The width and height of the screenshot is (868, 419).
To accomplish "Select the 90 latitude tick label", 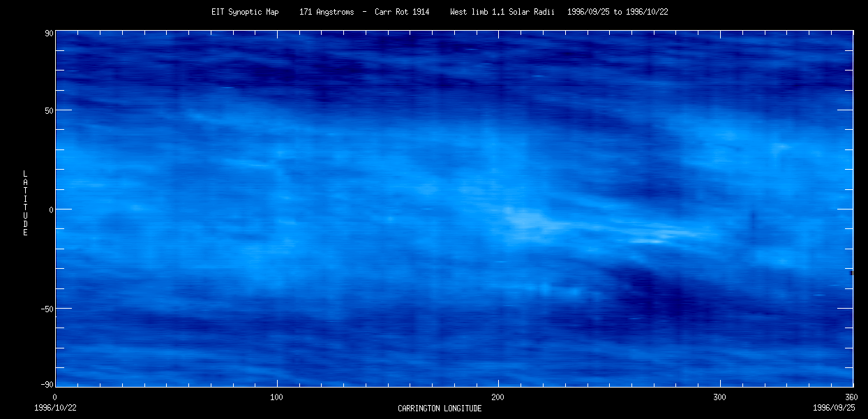I will (49, 33).
